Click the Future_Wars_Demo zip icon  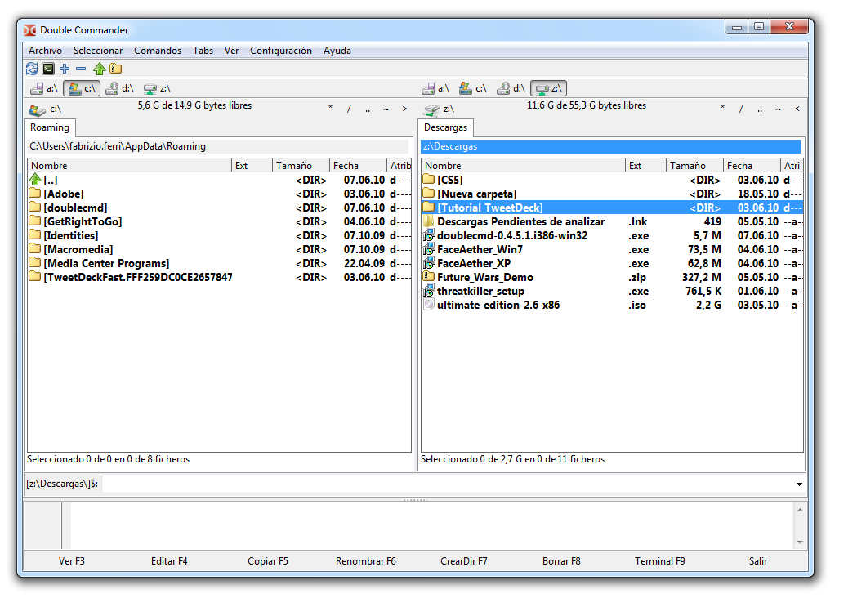pyautogui.click(x=428, y=277)
